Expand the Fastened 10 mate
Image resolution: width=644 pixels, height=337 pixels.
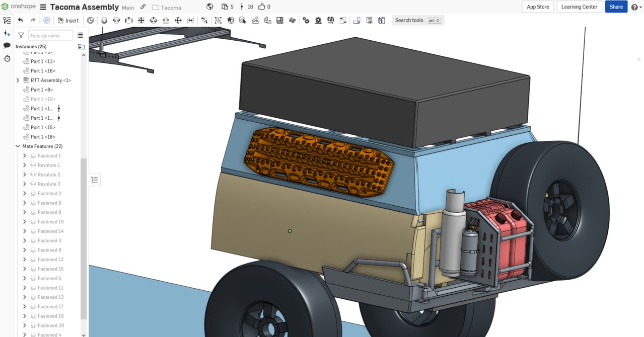coord(25,222)
